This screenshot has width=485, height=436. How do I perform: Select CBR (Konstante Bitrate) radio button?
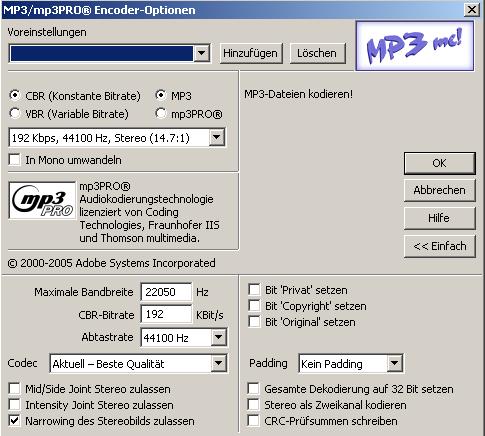(15, 96)
